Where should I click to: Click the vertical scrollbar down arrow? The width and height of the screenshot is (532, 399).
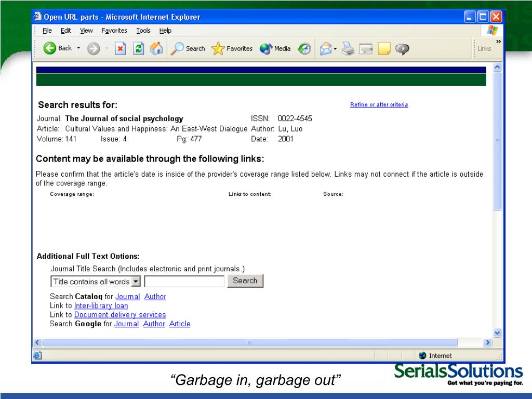(497, 333)
